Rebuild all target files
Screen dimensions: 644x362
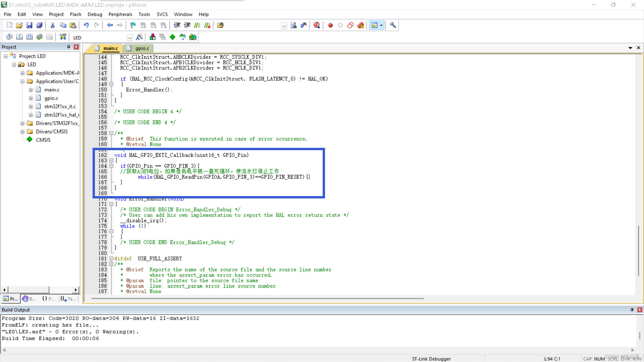(30, 37)
